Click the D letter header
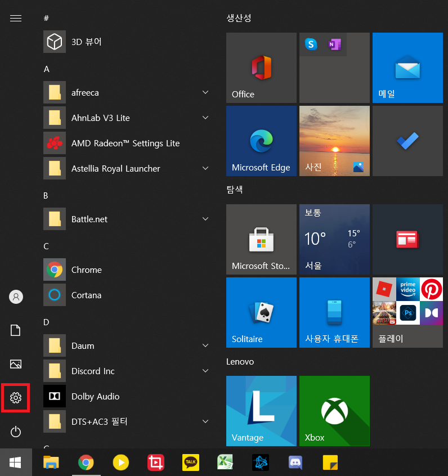448x476 pixels. [x=46, y=322]
